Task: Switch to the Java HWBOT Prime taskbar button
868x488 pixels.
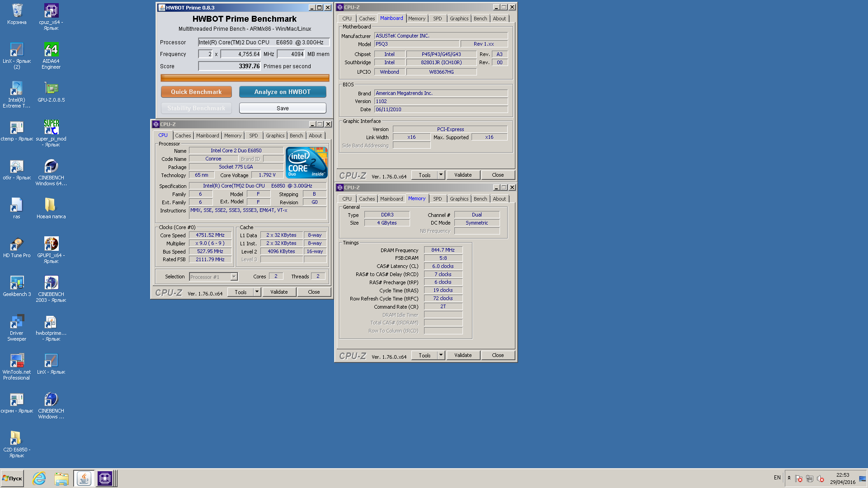Action: pos(84,479)
